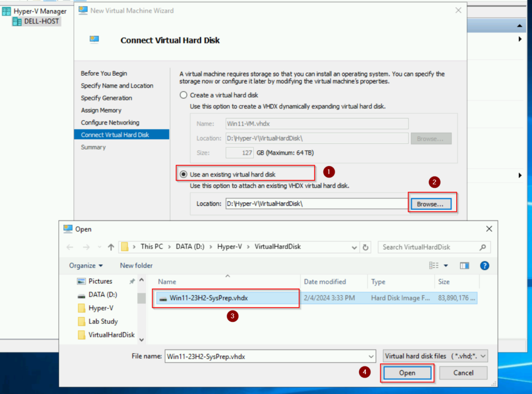Screen dimensions: 532x394
Task: Click This PC in the address breadcrumb
Action: (x=152, y=247)
